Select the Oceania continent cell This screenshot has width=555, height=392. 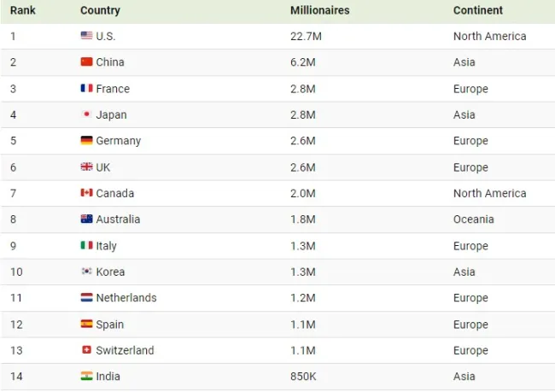(x=474, y=219)
